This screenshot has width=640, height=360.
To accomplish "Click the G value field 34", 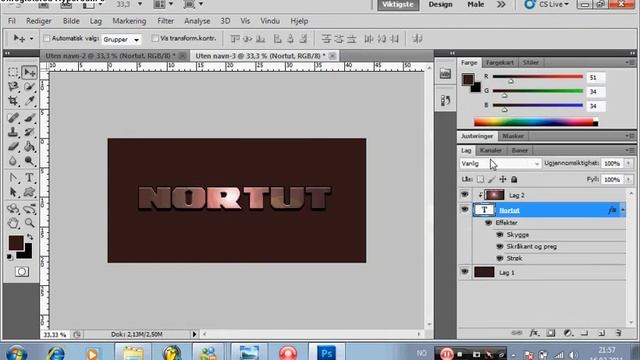I will point(596,92).
